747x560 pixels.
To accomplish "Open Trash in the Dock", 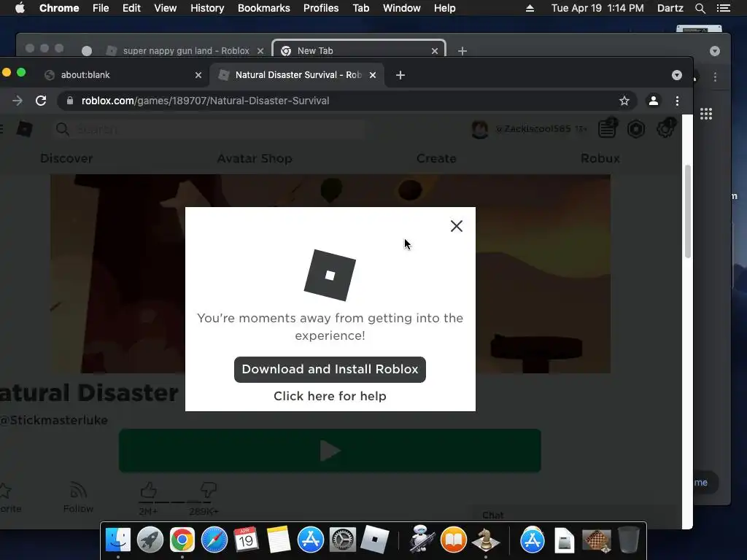I will pos(628,540).
